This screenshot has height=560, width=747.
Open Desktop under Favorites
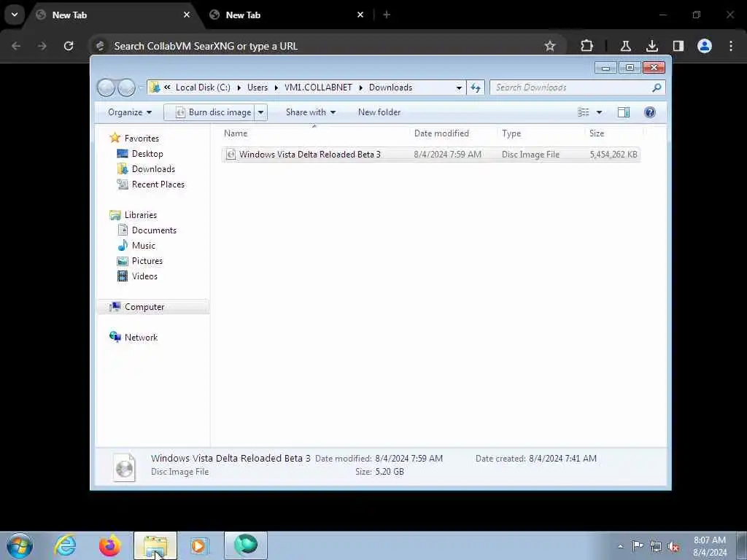(x=147, y=154)
